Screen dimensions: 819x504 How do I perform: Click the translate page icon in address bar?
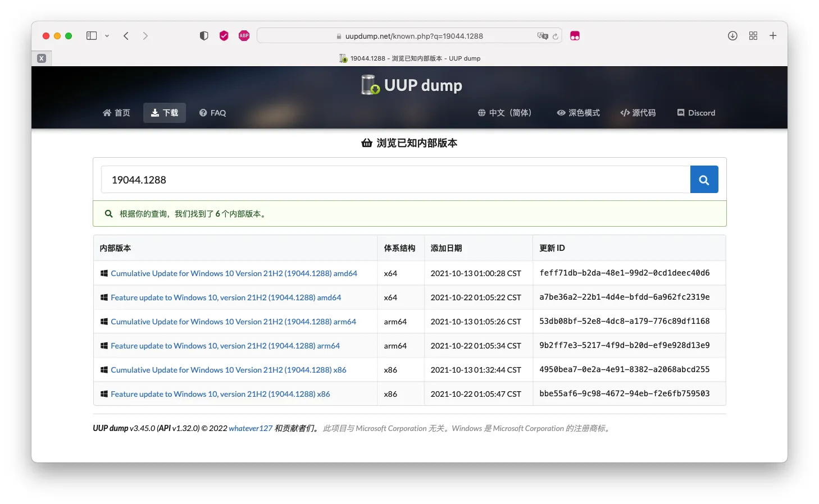tap(543, 36)
